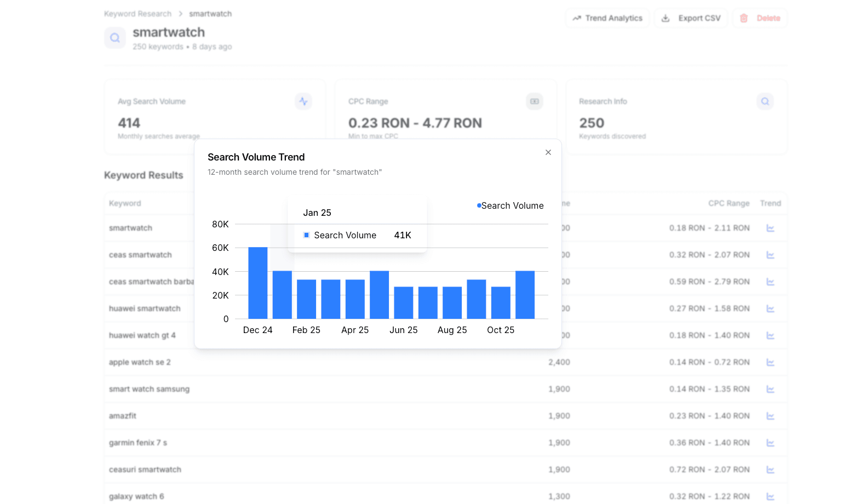The height and width of the screenshot is (504, 866).
Task: Select the Dec 24 bar in chart
Action: tap(258, 283)
